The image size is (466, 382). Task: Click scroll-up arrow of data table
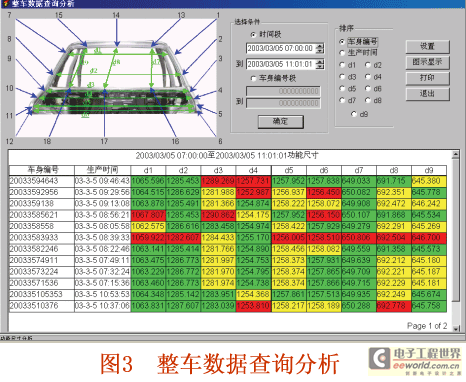click(456, 154)
